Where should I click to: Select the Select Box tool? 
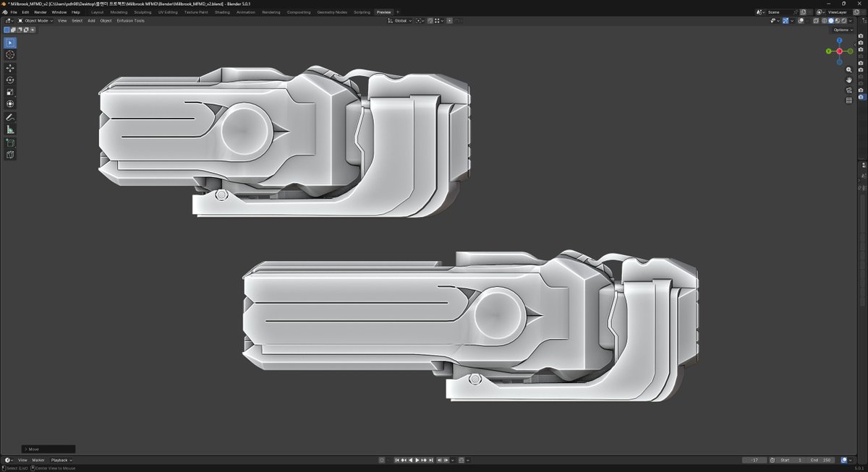tap(10, 43)
